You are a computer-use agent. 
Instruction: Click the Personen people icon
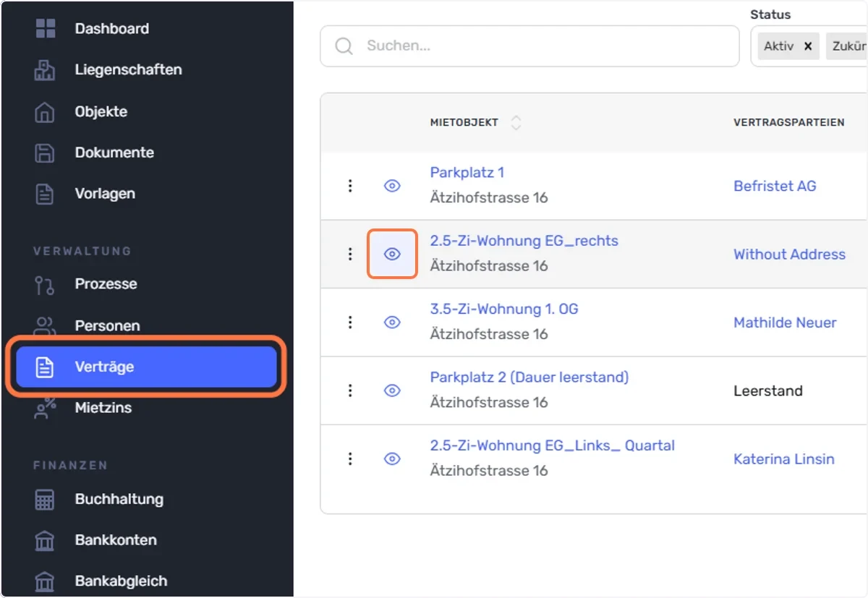click(46, 326)
